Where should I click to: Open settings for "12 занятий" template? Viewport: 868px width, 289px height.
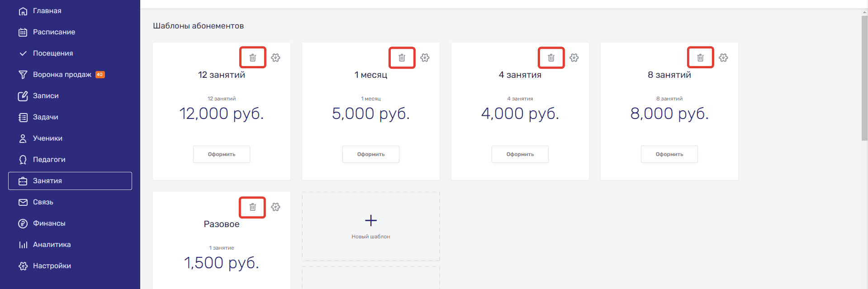(275, 58)
